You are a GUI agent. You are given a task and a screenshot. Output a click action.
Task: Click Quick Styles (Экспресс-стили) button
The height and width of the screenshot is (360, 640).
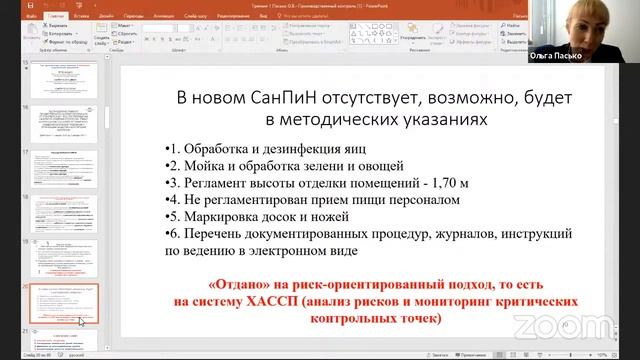[437, 33]
